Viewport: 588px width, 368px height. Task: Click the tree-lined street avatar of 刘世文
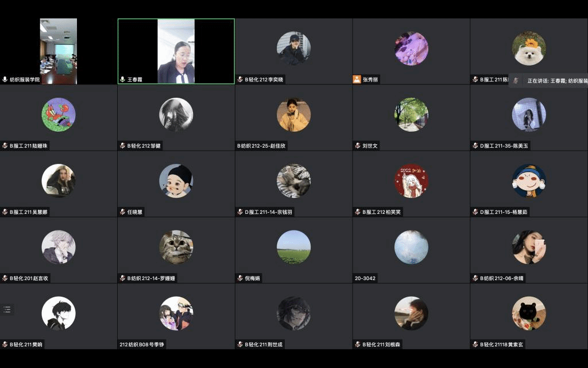point(411,114)
